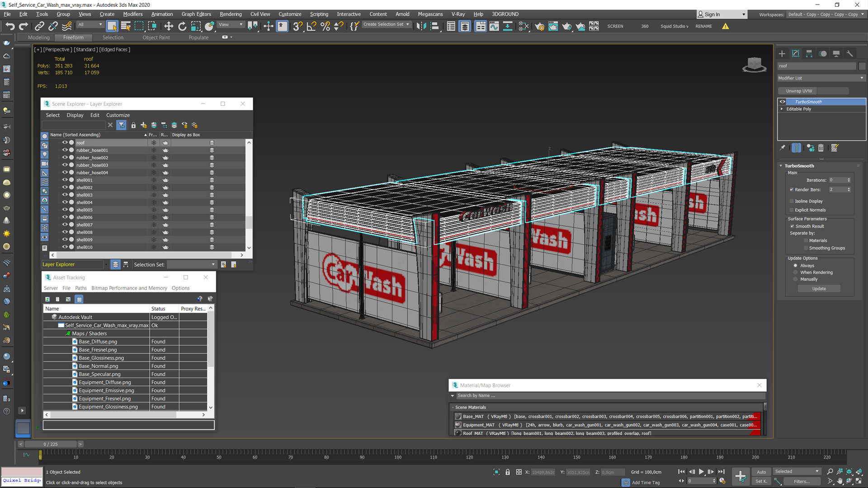
Task: Open Select by Name tool
Action: tap(126, 26)
